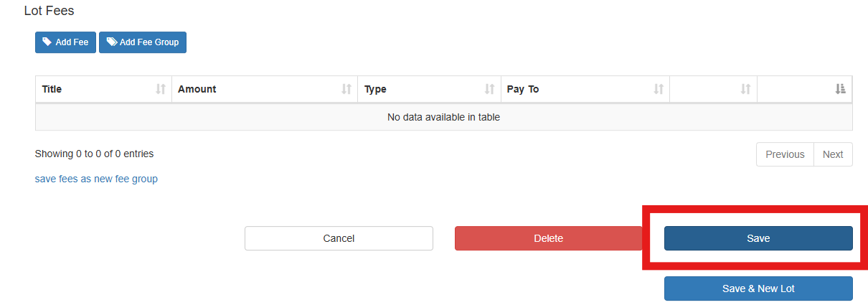Save the lot with Save button
This screenshot has height=305, width=868.
pyautogui.click(x=758, y=238)
